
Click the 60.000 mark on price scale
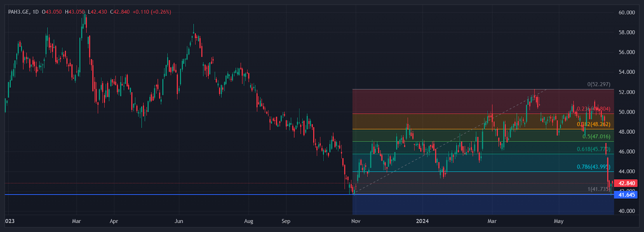[626, 12]
